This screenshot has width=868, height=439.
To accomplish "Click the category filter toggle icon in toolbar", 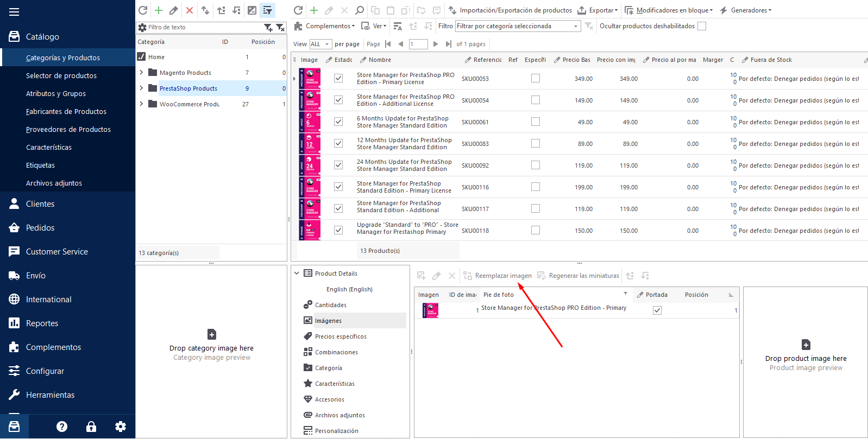I will [267, 10].
